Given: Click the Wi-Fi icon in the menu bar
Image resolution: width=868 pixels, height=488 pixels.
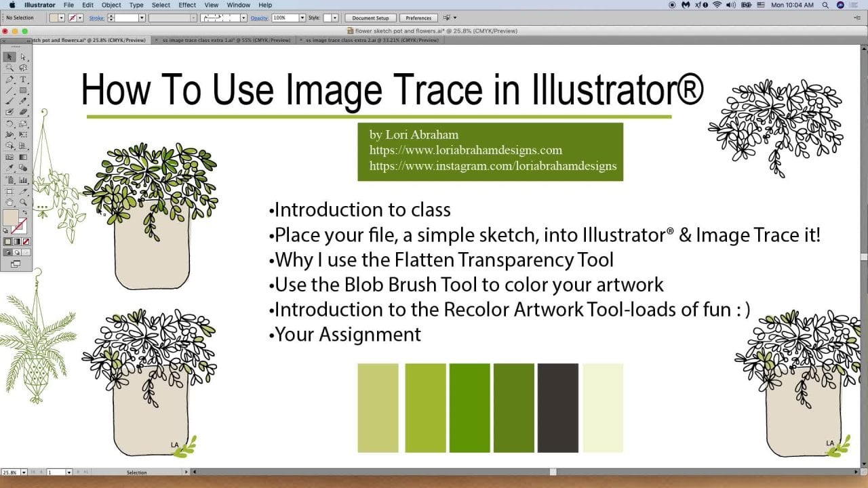Looking at the screenshot, I should pos(717,5).
